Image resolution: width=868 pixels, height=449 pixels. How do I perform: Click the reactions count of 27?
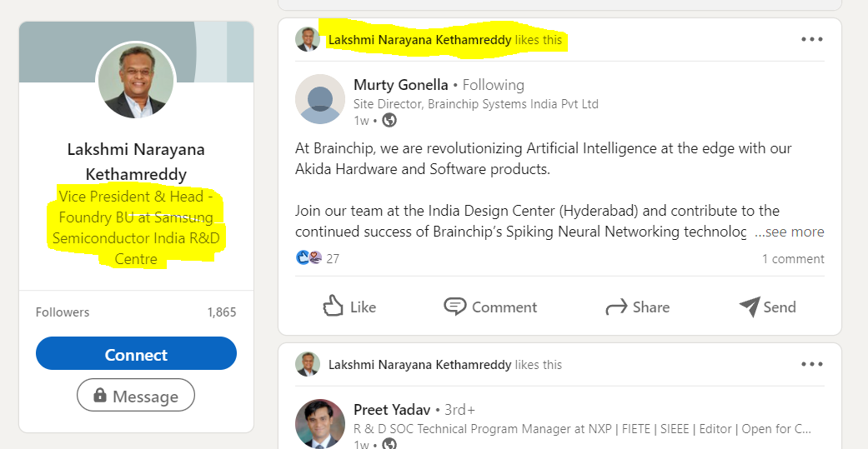[x=332, y=259]
